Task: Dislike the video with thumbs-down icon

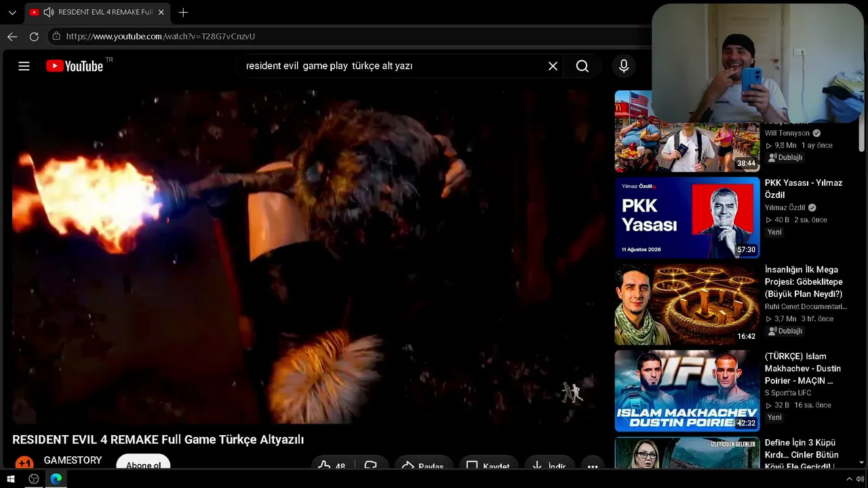Action: (370, 466)
